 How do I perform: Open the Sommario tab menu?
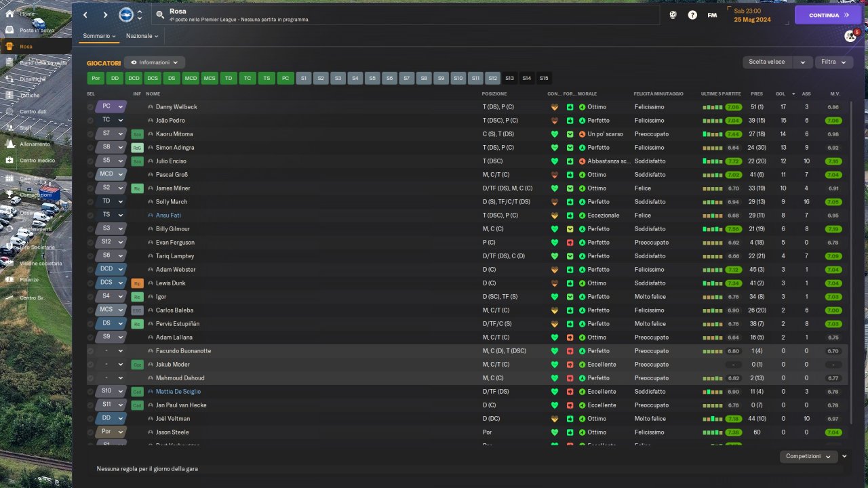[x=100, y=36]
